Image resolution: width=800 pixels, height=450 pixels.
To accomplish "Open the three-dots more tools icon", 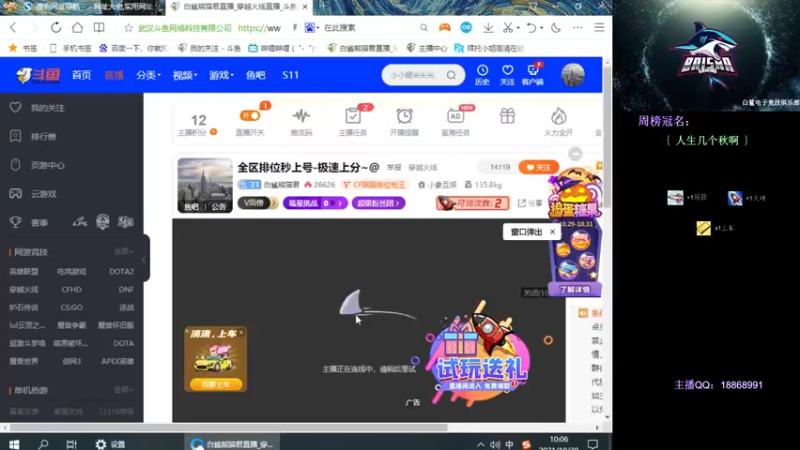I will [x=578, y=28].
